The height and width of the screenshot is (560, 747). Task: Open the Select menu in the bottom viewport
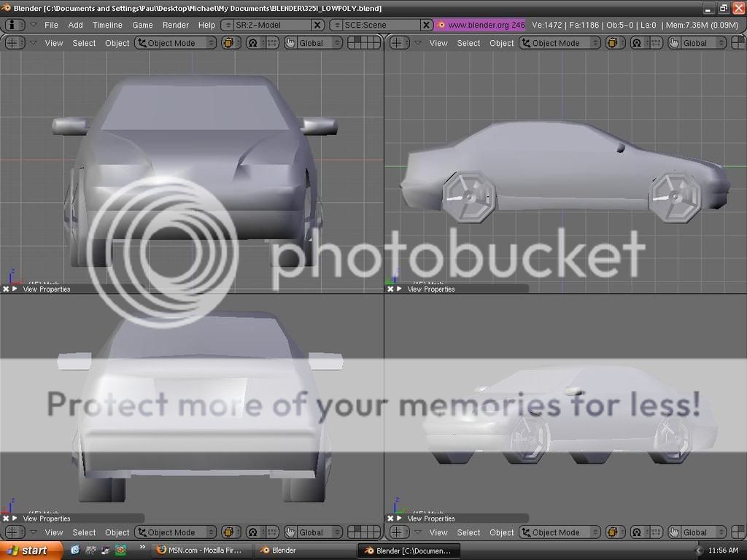[x=84, y=532]
